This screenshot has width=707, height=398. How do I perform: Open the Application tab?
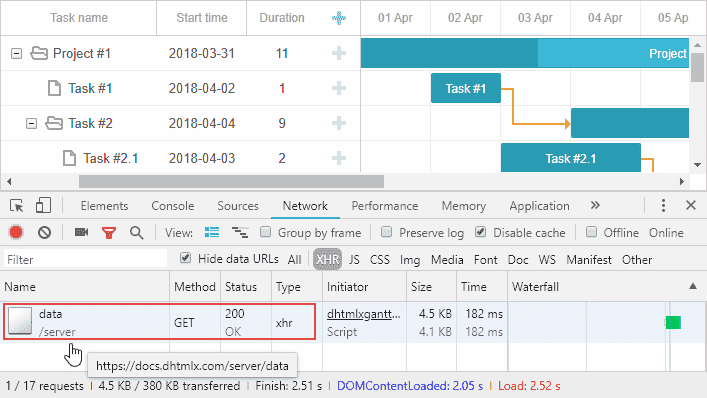point(539,206)
